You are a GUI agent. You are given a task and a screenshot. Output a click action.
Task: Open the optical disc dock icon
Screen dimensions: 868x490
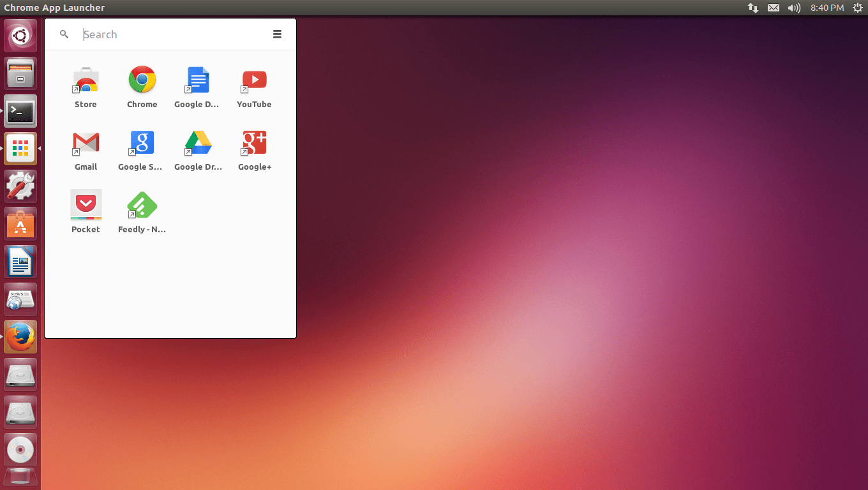pyautogui.click(x=20, y=450)
